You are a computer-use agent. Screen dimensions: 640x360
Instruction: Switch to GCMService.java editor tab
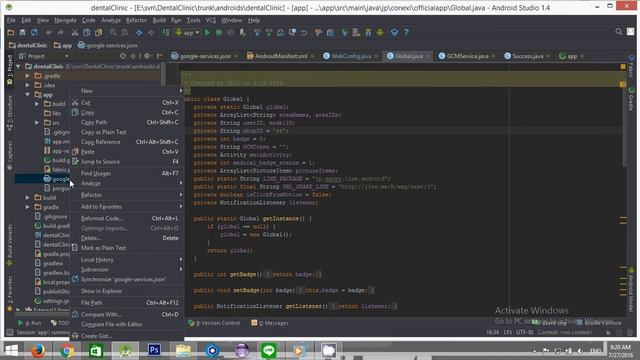[x=467, y=56]
